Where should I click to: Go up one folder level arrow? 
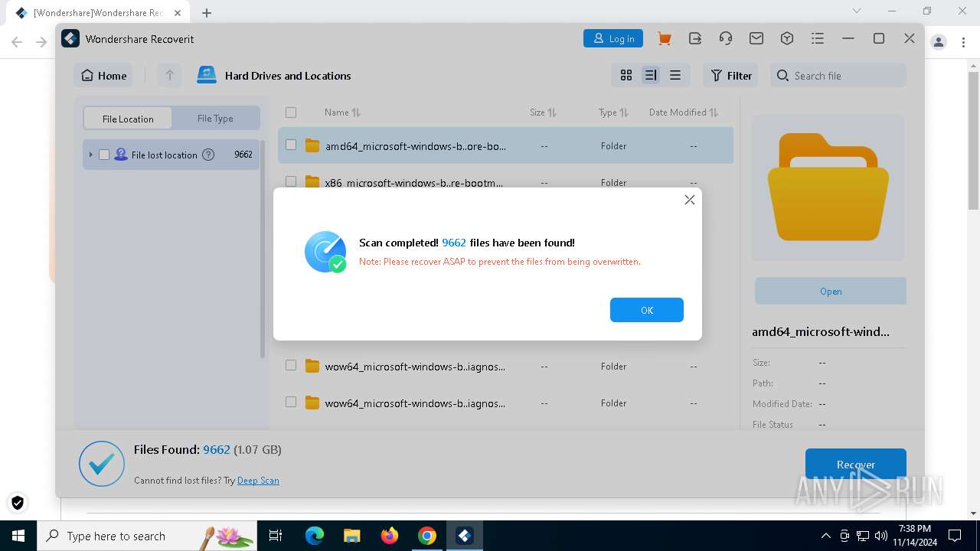170,75
